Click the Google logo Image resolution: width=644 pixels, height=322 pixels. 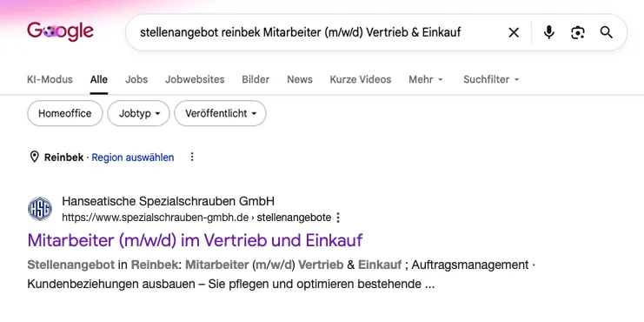click(x=60, y=31)
